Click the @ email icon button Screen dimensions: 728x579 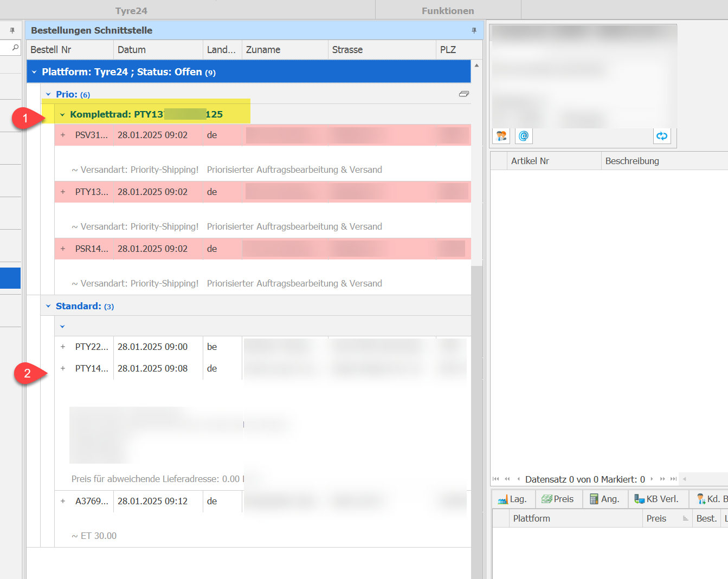tap(524, 136)
